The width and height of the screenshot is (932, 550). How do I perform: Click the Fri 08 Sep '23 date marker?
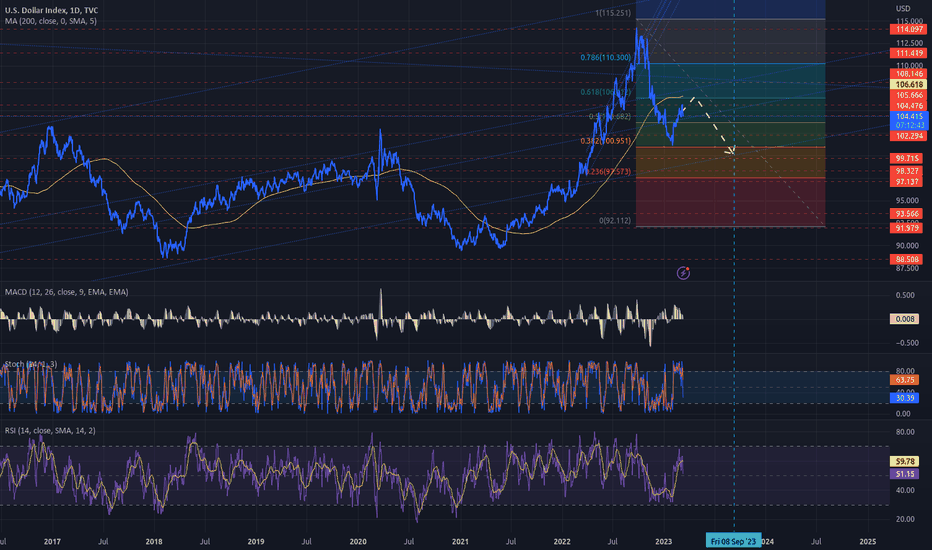(x=733, y=541)
